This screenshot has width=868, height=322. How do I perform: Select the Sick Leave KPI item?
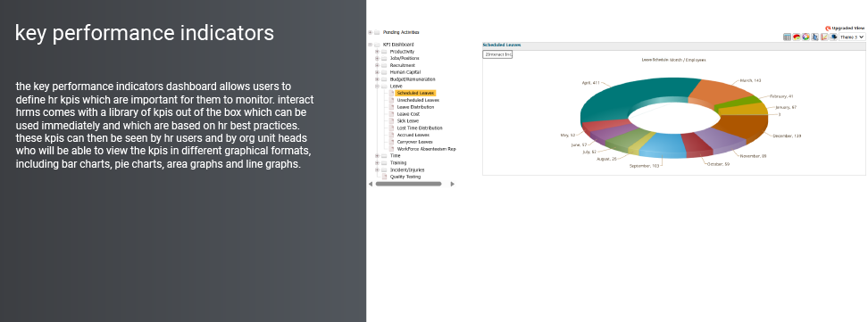[x=408, y=121]
